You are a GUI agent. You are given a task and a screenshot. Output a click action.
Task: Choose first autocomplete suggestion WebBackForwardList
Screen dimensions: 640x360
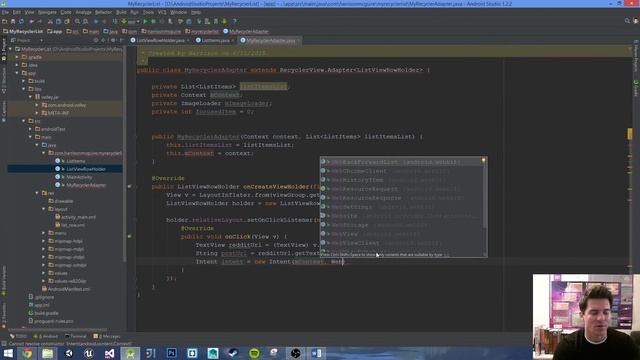point(401,162)
